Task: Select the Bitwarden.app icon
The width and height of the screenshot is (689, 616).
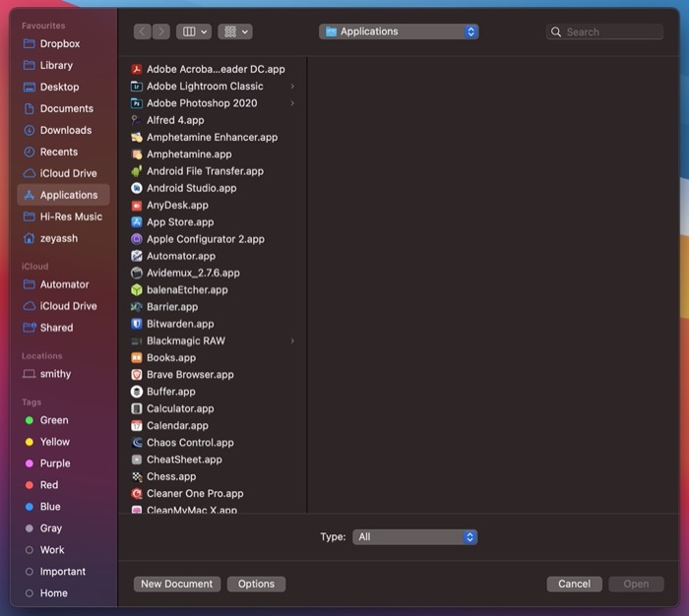Action: (x=137, y=324)
